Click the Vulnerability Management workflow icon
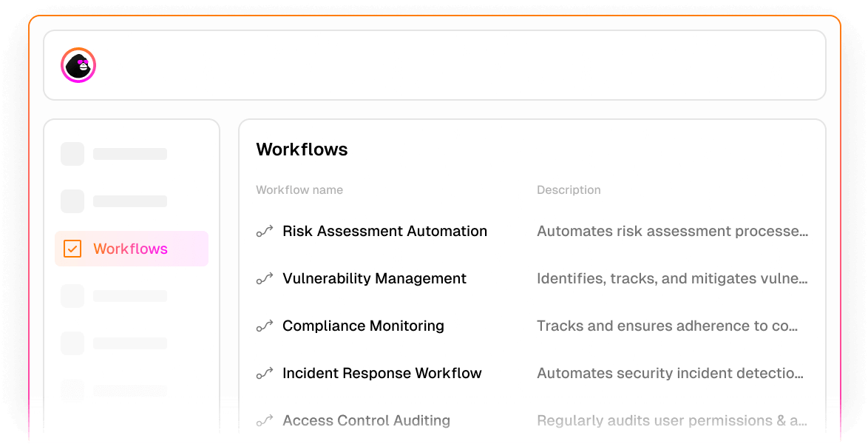This screenshot has height=444, width=868. coord(265,278)
